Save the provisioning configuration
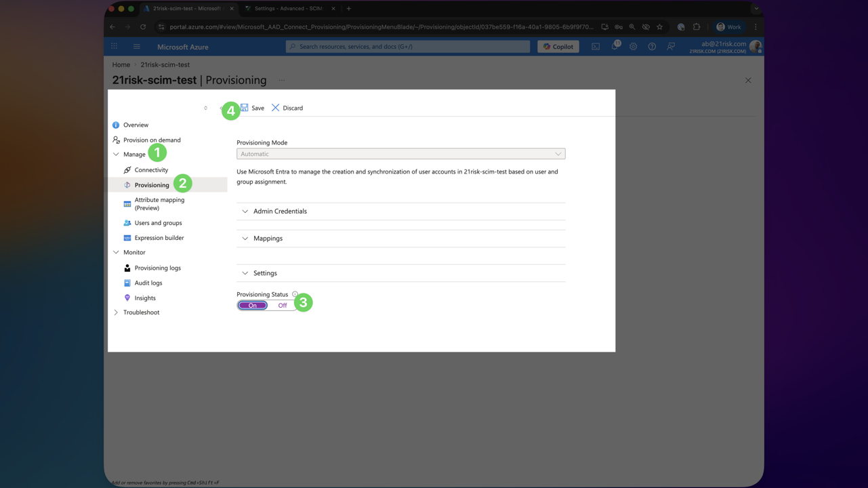This screenshot has height=488, width=868. pos(251,108)
